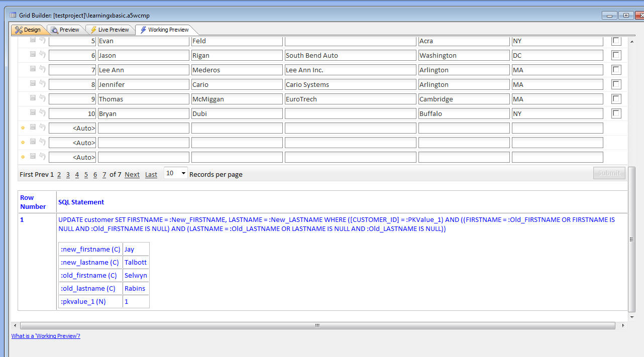Image resolution: width=644 pixels, height=357 pixels.
Task: Save the Bryan Dubi row
Action: pos(33,112)
